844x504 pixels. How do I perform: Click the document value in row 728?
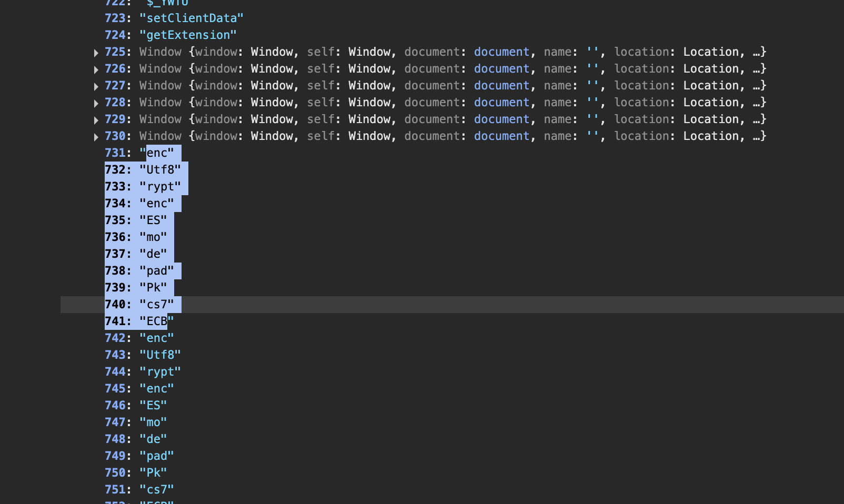[501, 103]
